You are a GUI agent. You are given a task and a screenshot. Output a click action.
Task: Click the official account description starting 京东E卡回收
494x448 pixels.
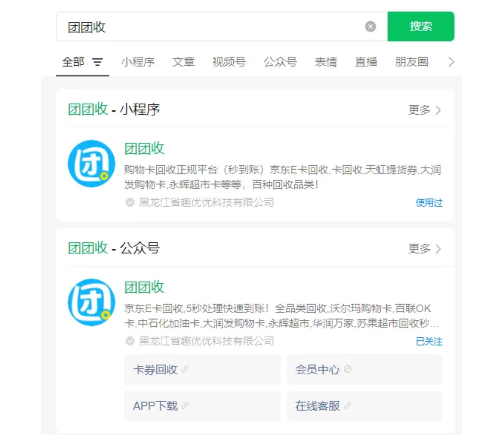click(282, 315)
